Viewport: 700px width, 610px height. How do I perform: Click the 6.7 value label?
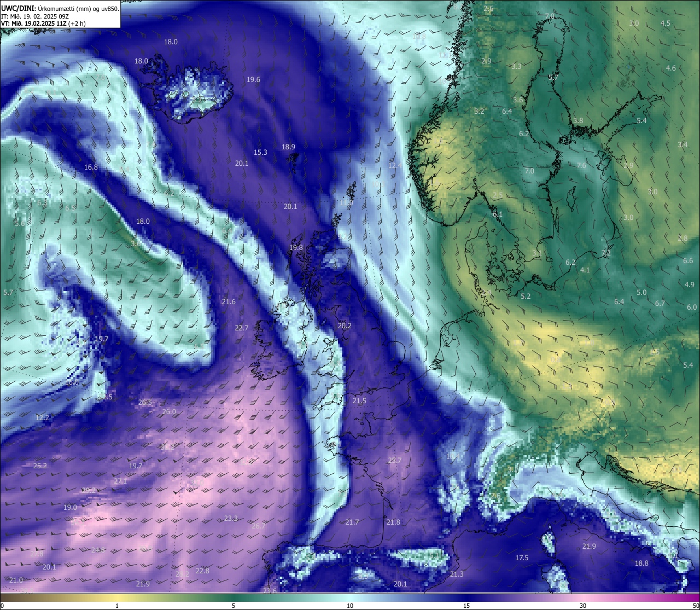click(660, 303)
